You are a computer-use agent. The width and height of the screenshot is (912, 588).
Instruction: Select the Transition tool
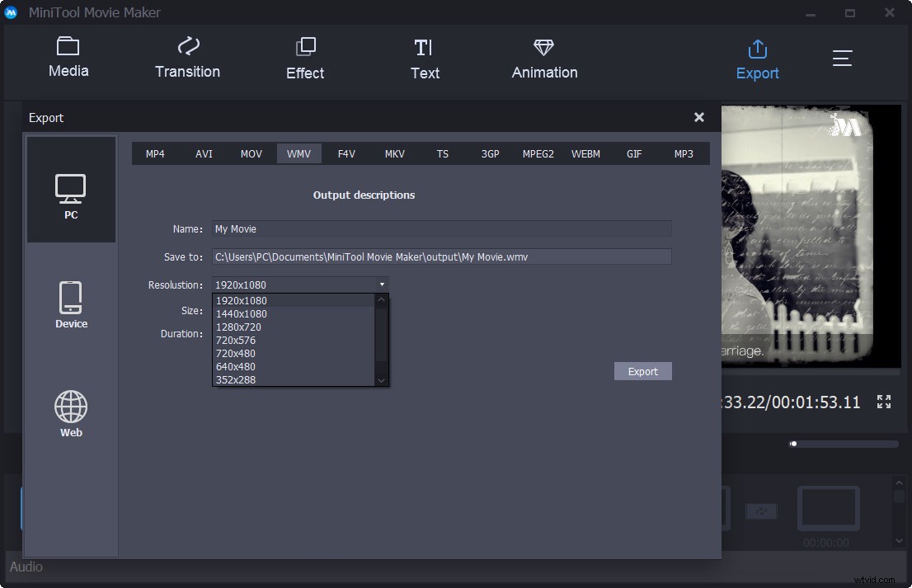pos(187,58)
